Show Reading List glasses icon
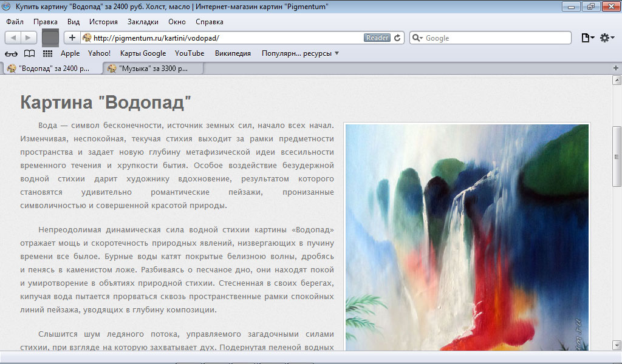This screenshot has width=622, height=364. point(11,53)
